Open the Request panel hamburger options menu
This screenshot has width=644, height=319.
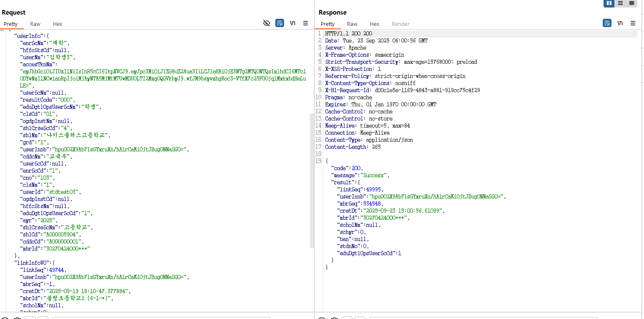tap(305, 23)
